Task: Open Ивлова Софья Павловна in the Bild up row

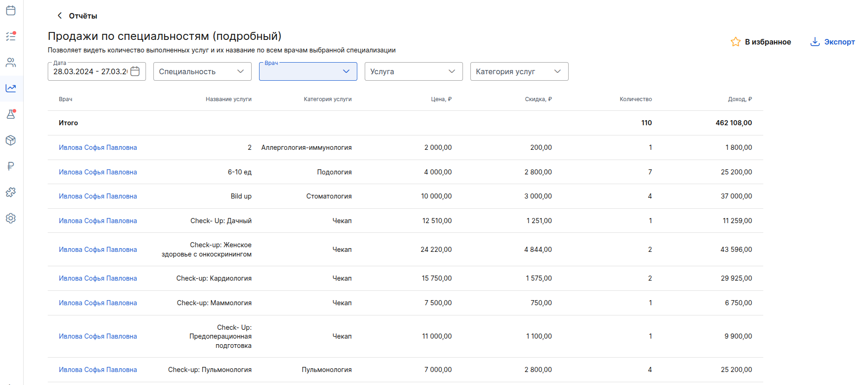Action: pyautogui.click(x=98, y=196)
